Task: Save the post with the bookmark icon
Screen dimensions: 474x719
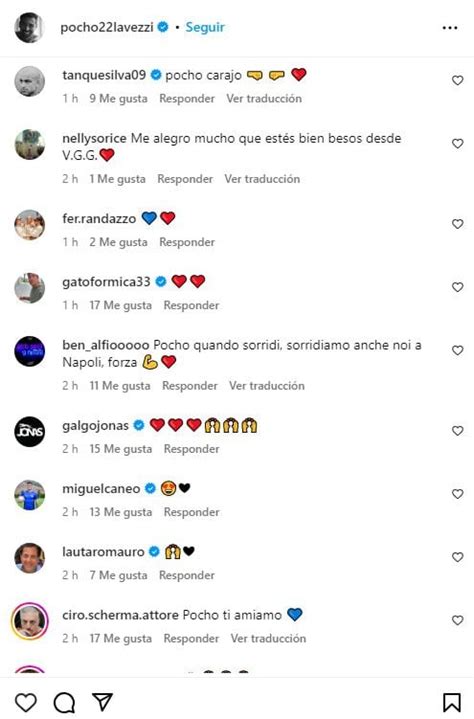Action: pos(452,702)
